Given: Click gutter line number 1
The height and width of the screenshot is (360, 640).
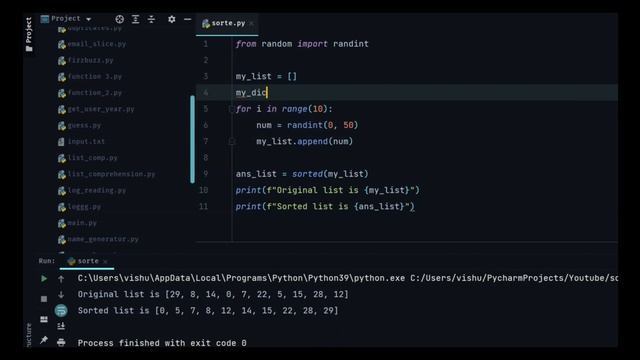Looking at the screenshot, I should 205,44.
